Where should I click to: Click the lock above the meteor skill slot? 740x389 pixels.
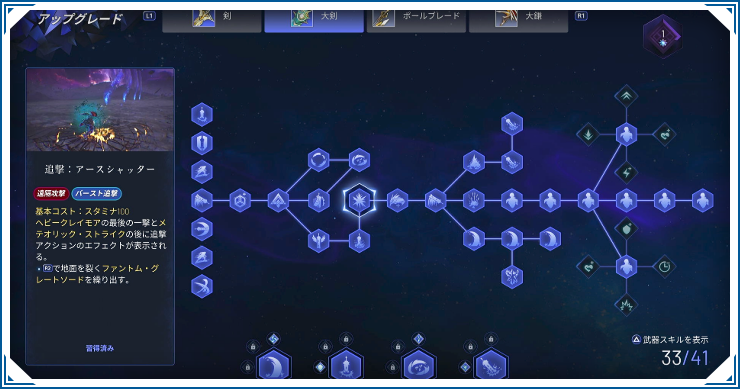(x=491, y=339)
